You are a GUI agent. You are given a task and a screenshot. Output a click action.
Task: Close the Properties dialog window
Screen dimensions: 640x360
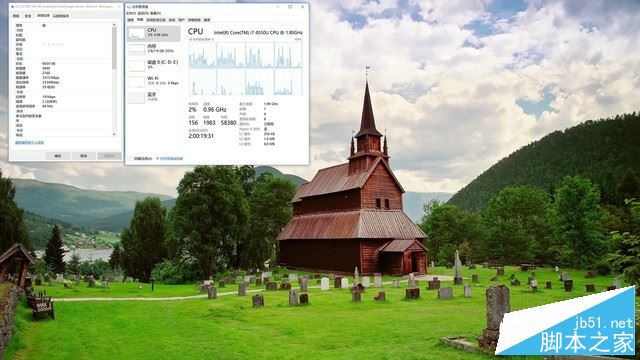(119, 7)
